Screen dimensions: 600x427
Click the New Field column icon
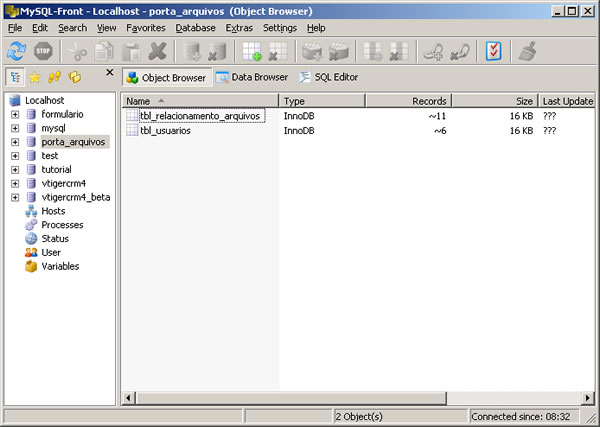[x=372, y=51]
